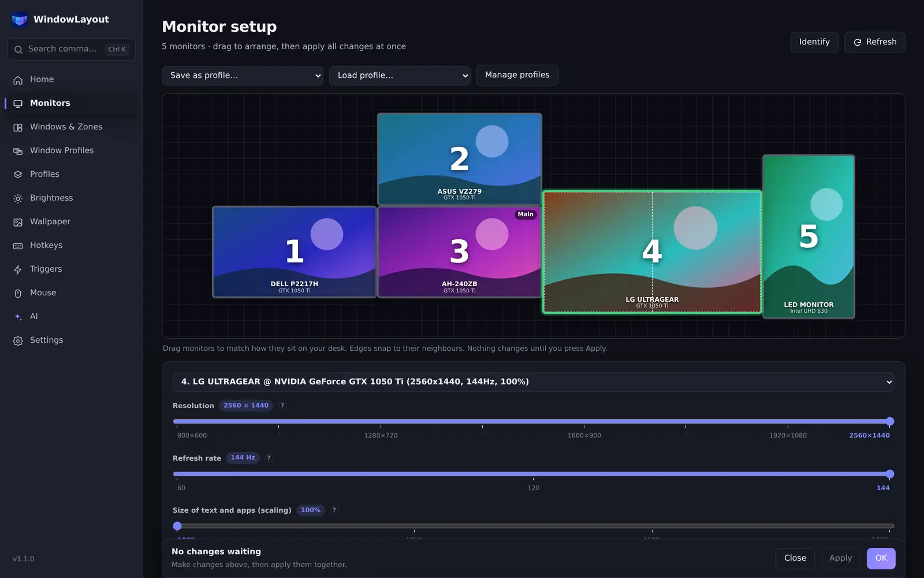Expand the LG ULTRAGEAR monitor selector
Screen dimensions: 924x578
click(x=534, y=382)
